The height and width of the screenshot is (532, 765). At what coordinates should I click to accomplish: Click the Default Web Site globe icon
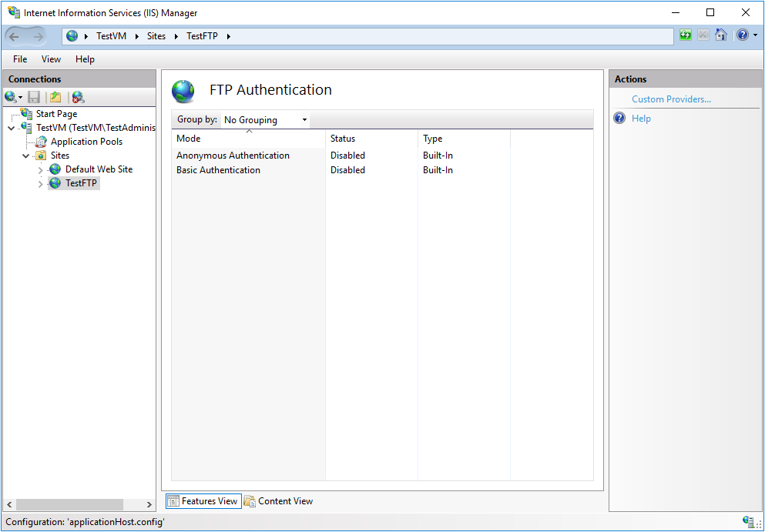(55, 169)
